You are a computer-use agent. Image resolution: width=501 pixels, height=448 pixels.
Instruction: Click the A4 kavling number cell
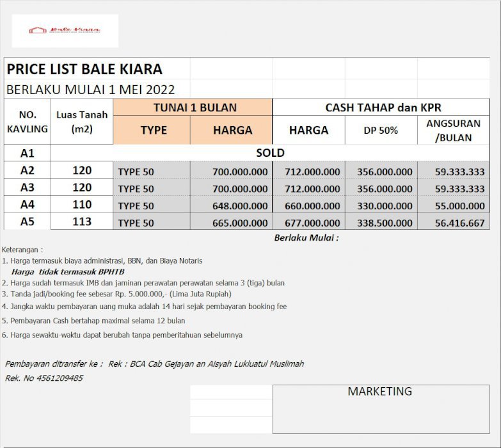click(x=27, y=205)
